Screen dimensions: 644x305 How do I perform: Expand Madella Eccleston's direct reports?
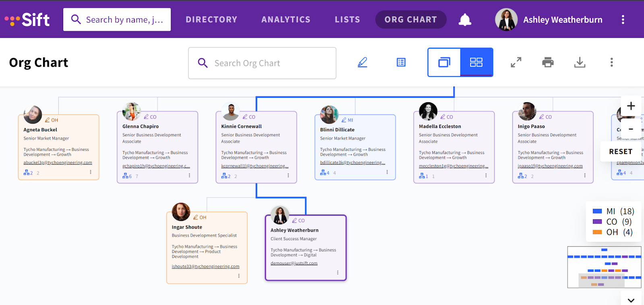click(x=423, y=176)
